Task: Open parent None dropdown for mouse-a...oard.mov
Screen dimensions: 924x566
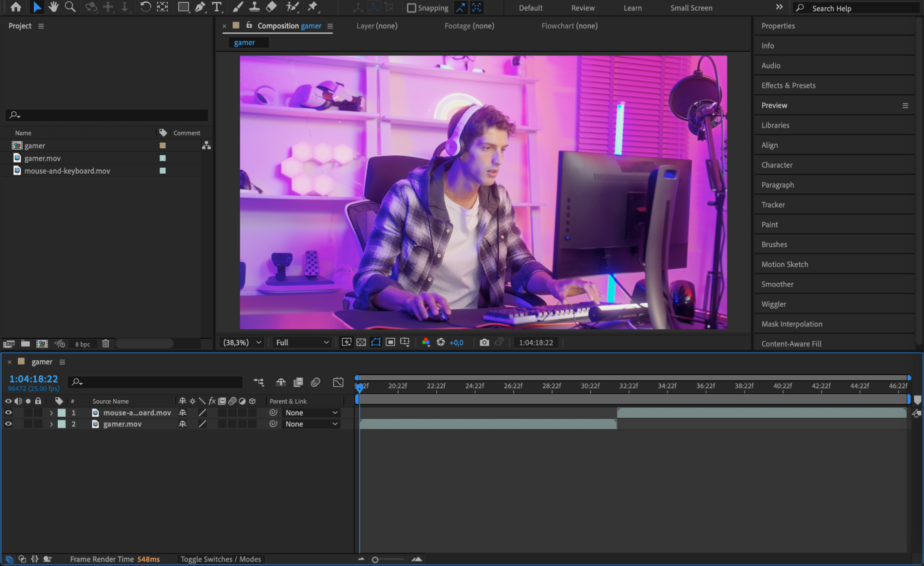Action: 311,413
